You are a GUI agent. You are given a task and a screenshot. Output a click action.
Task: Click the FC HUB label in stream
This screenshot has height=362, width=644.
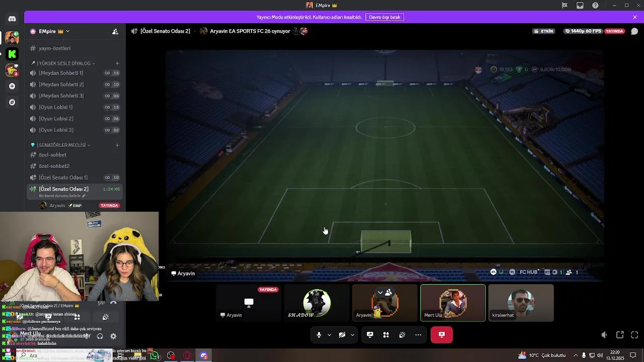pos(529,272)
